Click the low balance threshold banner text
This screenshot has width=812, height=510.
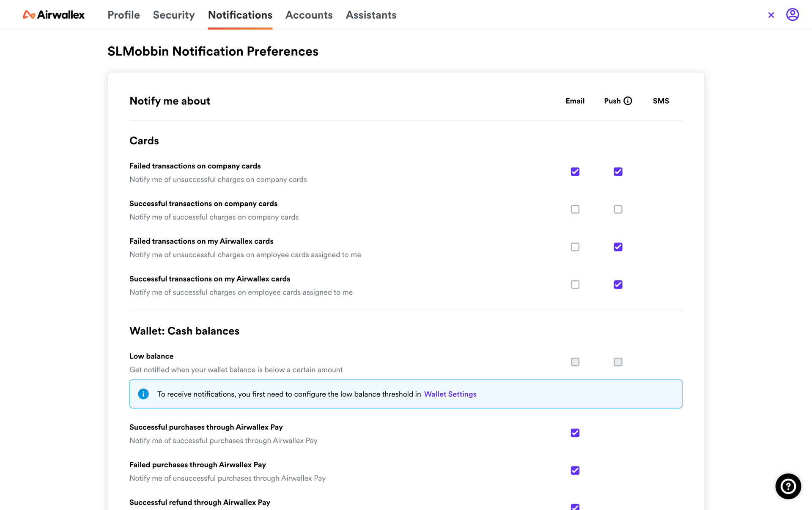pos(289,394)
